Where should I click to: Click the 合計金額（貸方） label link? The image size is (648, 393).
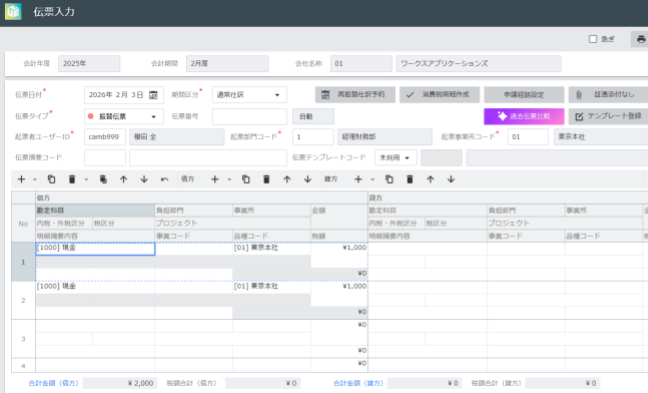click(x=358, y=383)
